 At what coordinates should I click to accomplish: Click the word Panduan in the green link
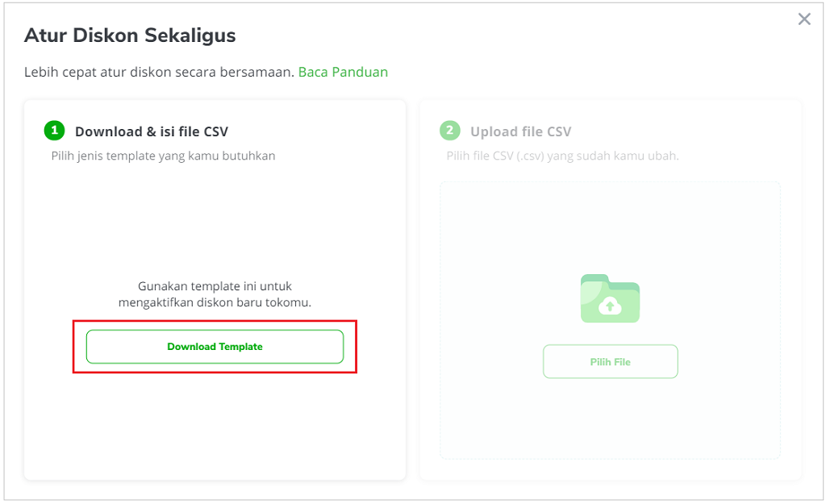tap(361, 72)
